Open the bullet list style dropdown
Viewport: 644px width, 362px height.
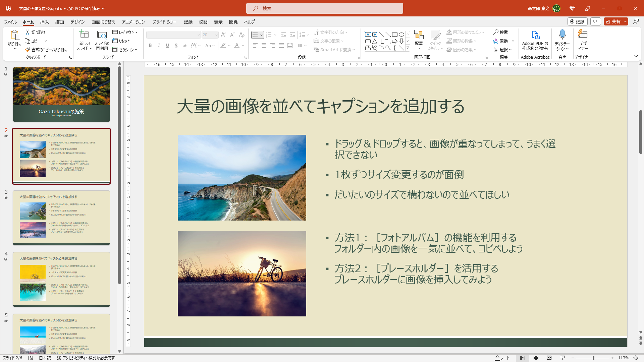[261, 35]
